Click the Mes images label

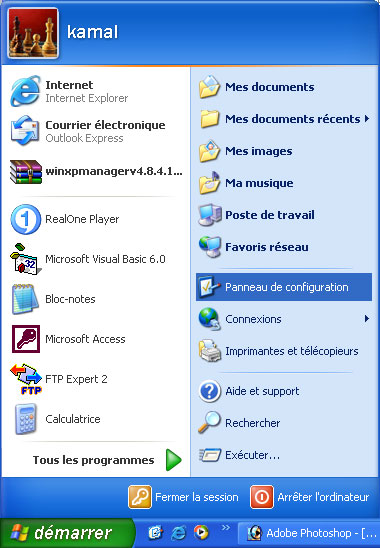click(259, 151)
